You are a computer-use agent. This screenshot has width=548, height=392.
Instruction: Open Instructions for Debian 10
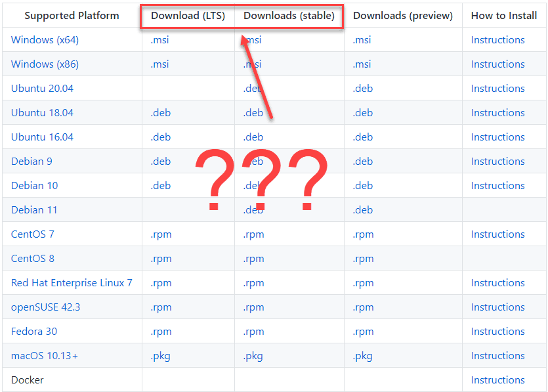497,186
